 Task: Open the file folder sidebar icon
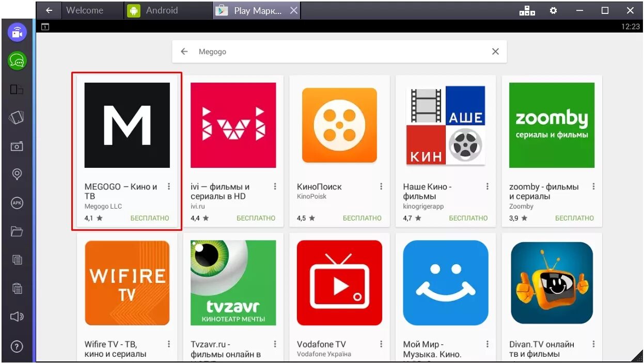pyautogui.click(x=17, y=231)
